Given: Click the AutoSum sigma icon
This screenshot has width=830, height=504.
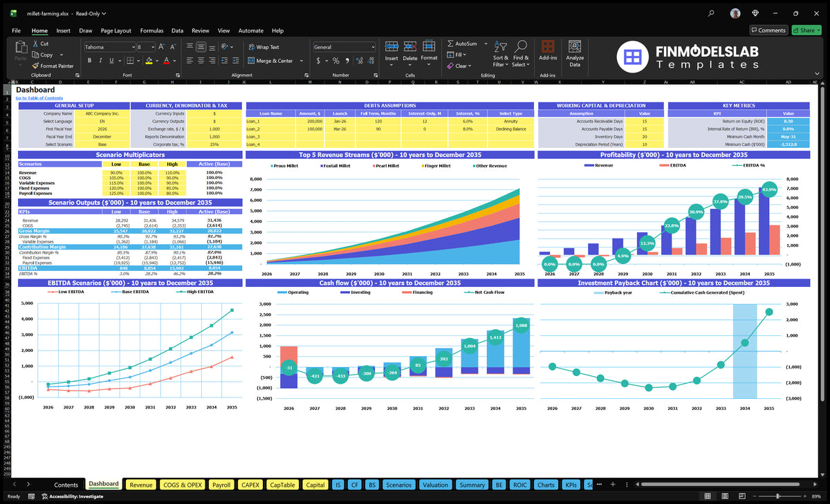Looking at the screenshot, I should (450, 44).
